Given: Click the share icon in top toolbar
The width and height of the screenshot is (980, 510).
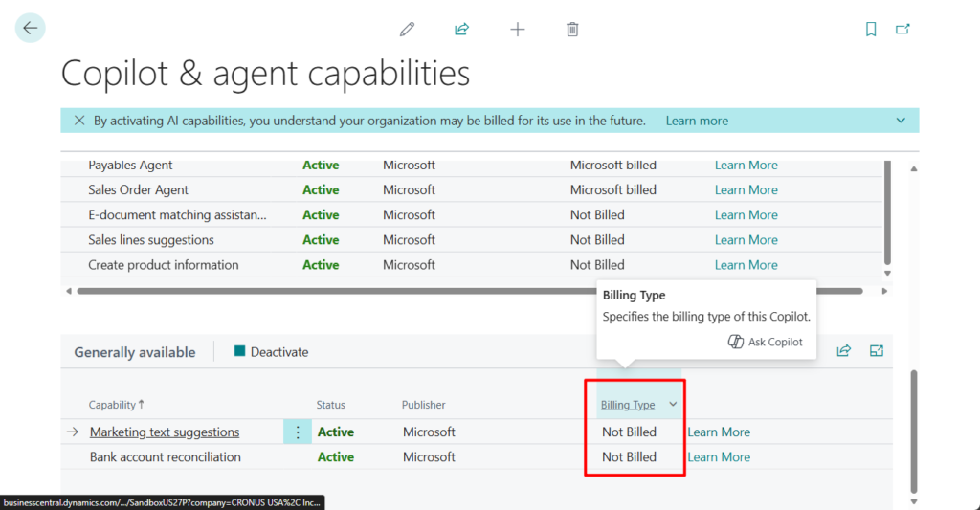Looking at the screenshot, I should coord(461,30).
